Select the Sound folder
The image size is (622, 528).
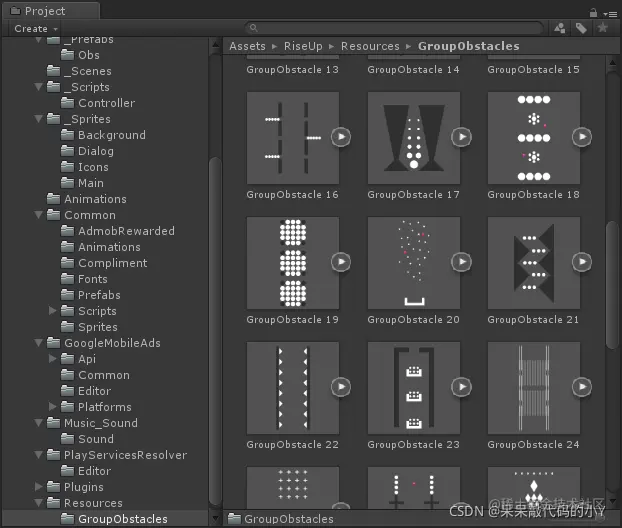coord(87,439)
